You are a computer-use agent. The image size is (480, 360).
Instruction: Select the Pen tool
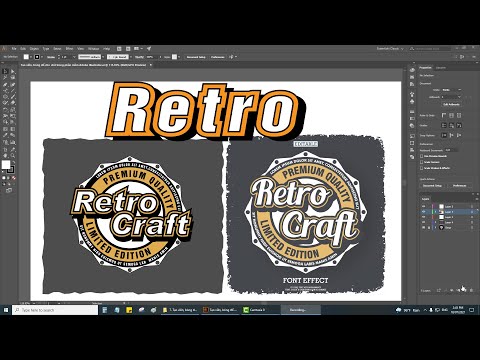(x=5, y=84)
